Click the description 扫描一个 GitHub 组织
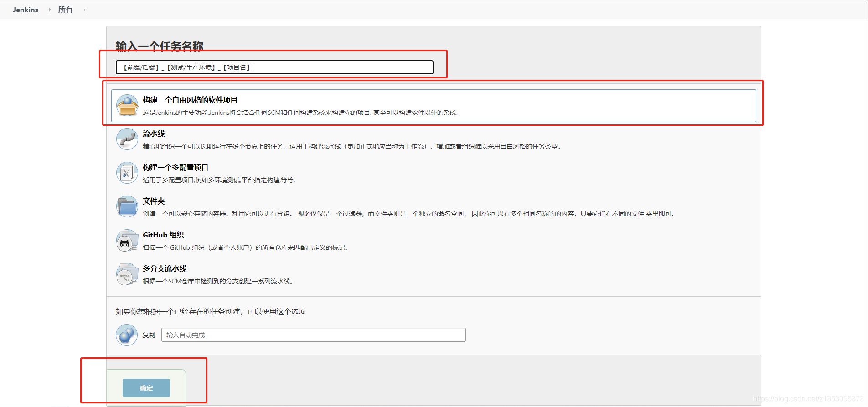Screen dimensions: 868x407 coord(247,247)
